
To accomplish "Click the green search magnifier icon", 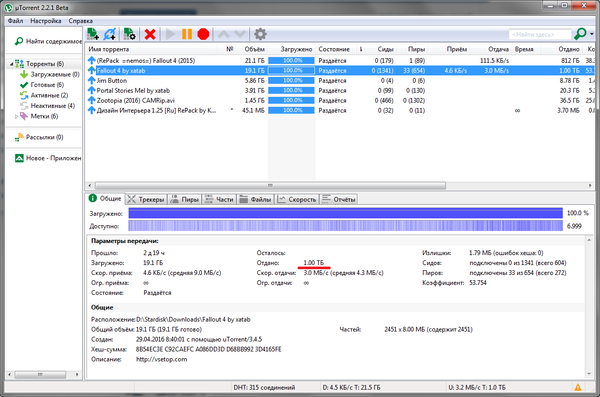I will (580, 34).
